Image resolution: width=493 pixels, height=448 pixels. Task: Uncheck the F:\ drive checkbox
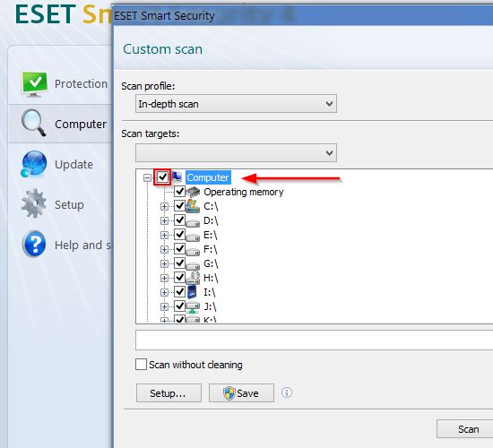[x=179, y=249]
